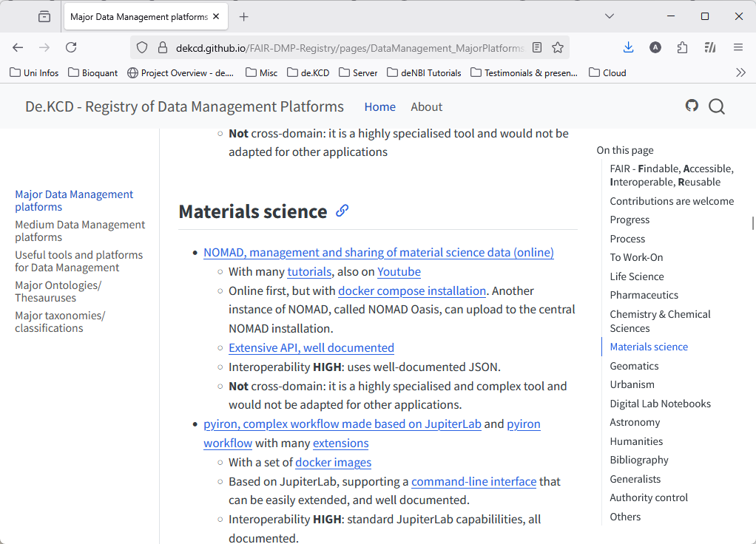
Task: Bookmark this page with star icon
Action: 558,47
